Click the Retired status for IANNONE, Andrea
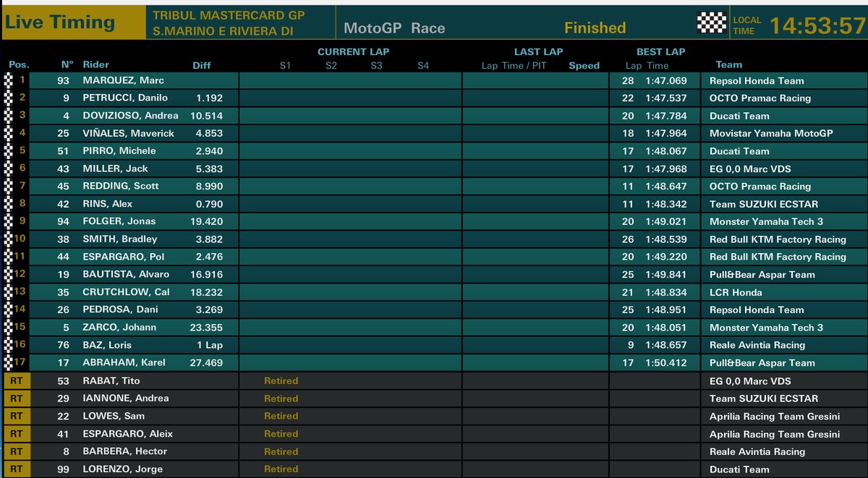Viewport: 868px width, 478px height. 281,398
